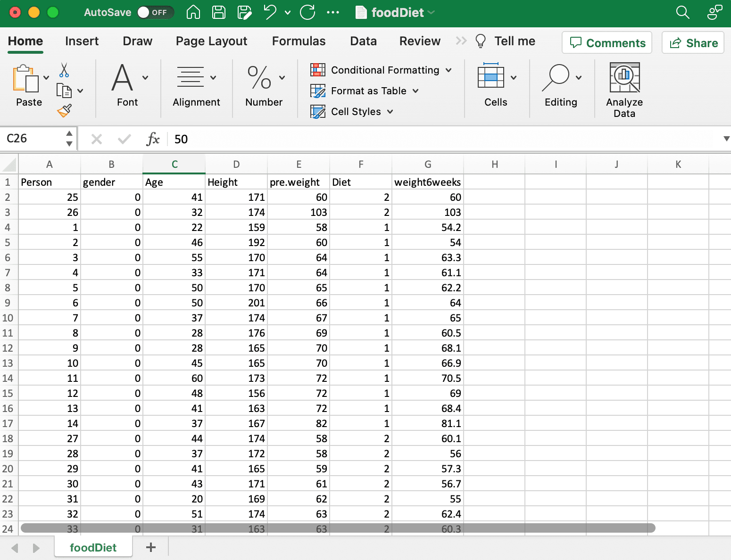Toggle the AutoSave switch

tap(155, 12)
